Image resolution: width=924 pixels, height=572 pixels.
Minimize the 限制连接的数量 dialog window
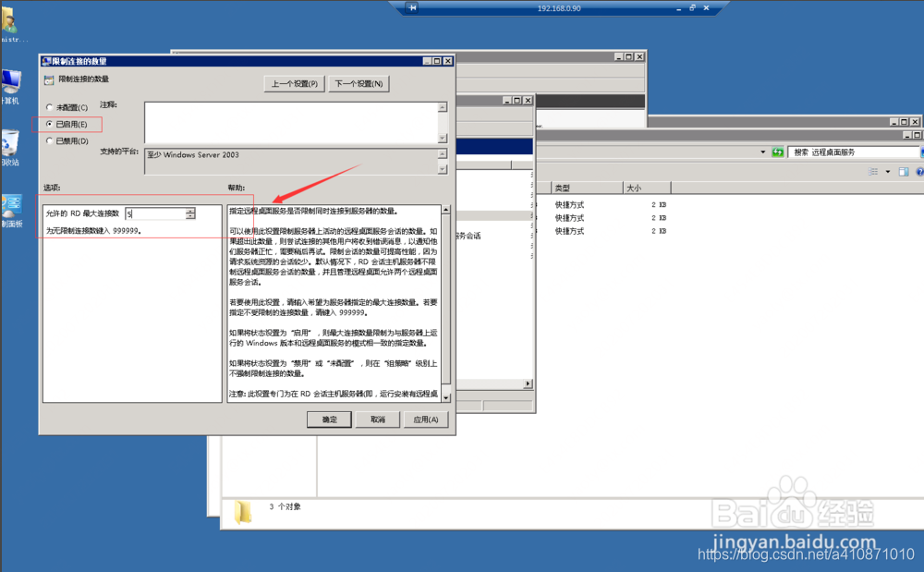[427, 61]
